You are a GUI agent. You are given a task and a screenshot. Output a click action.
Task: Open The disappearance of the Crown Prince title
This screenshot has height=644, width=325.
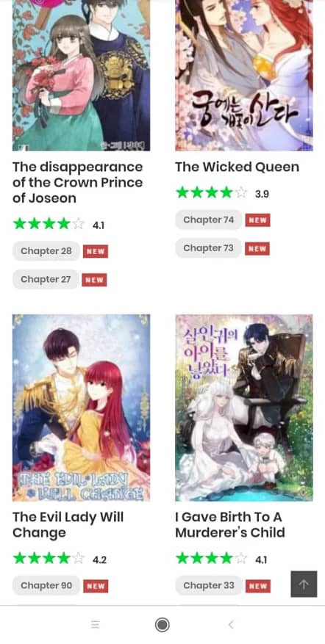[77, 183]
